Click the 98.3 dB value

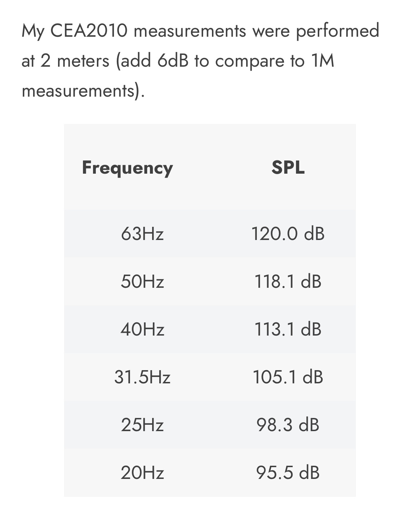coord(288,425)
